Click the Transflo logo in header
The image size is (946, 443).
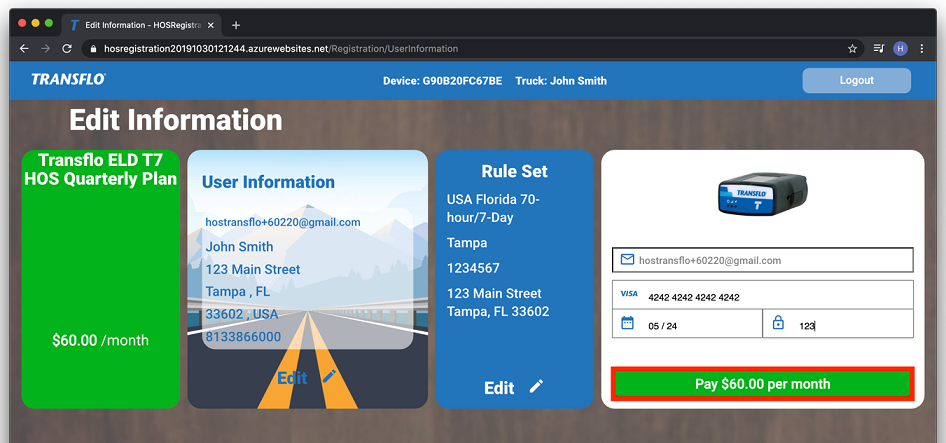click(x=68, y=80)
